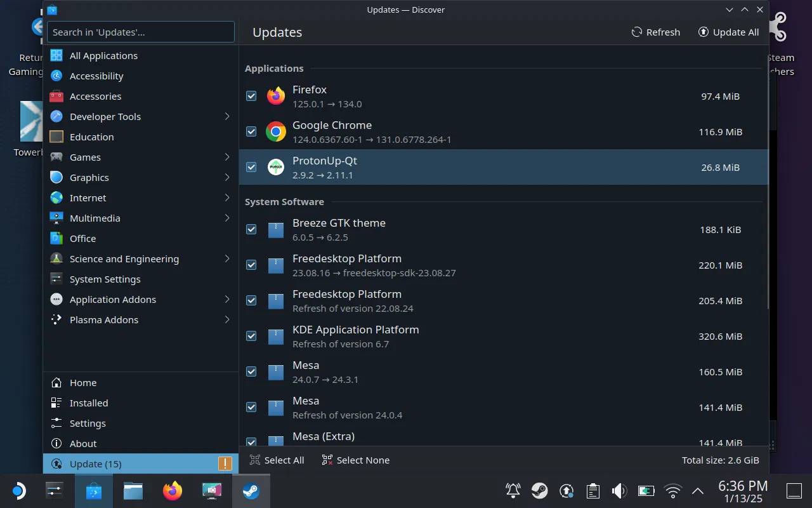Open the Installed apps page

(141, 403)
